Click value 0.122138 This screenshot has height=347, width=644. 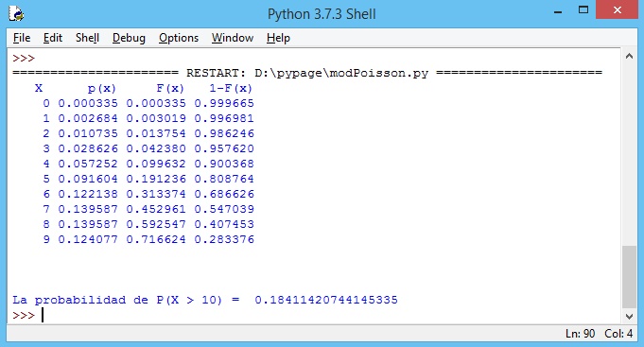[88, 194]
